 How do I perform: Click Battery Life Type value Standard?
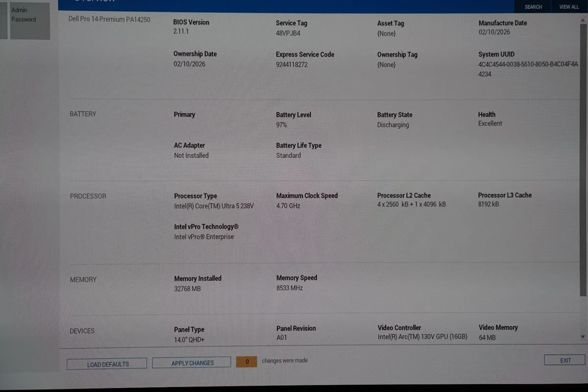pyautogui.click(x=289, y=155)
